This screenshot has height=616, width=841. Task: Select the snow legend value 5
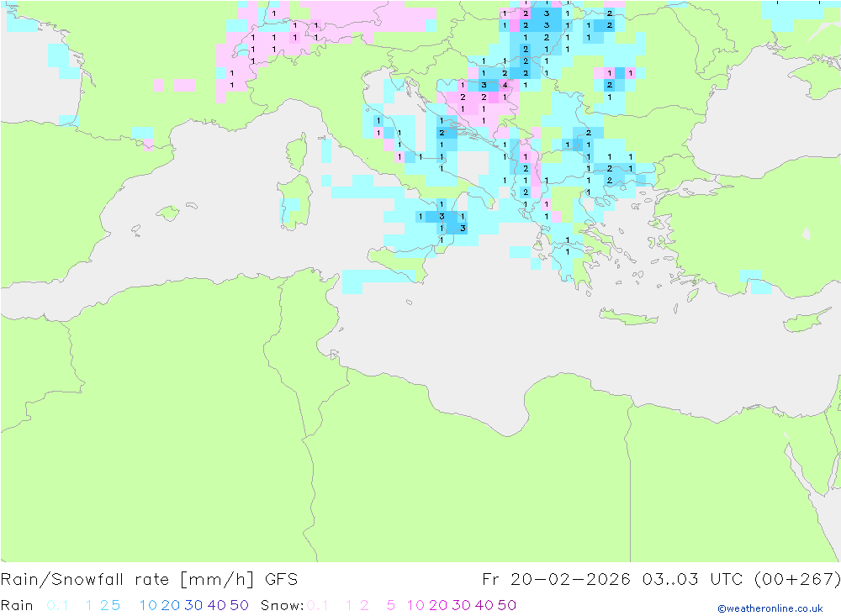pyautogui.click(x=391, y=605)
